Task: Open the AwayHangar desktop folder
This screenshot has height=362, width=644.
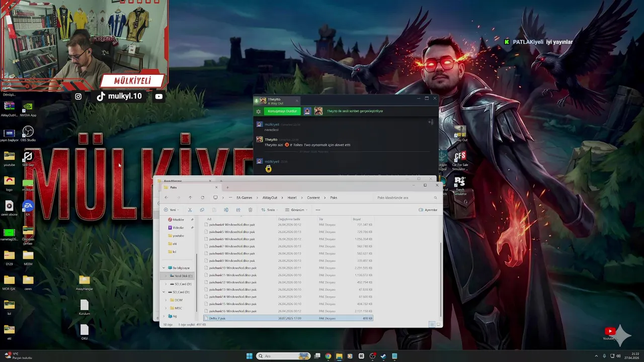Action: pyautogui.click(x=84, y=283)
